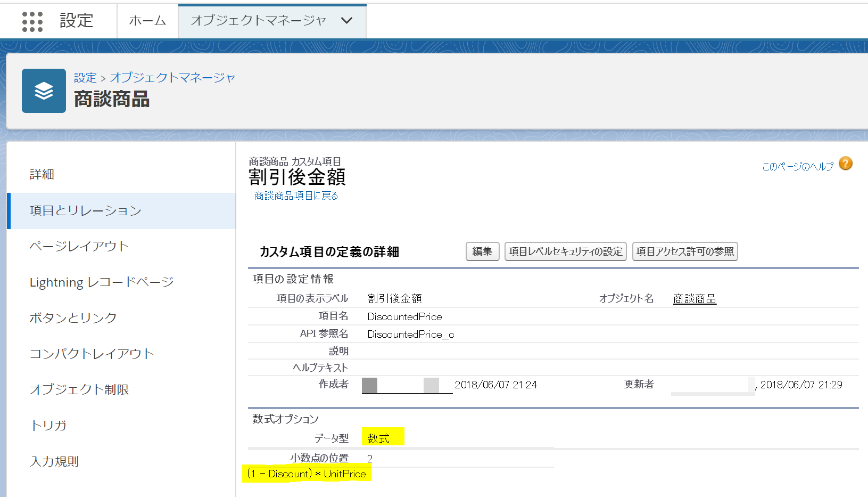
Task: Expand the オブジェクトマネージャ dropdown chevron
Action: pyautogui.click(x=346, y=21)
